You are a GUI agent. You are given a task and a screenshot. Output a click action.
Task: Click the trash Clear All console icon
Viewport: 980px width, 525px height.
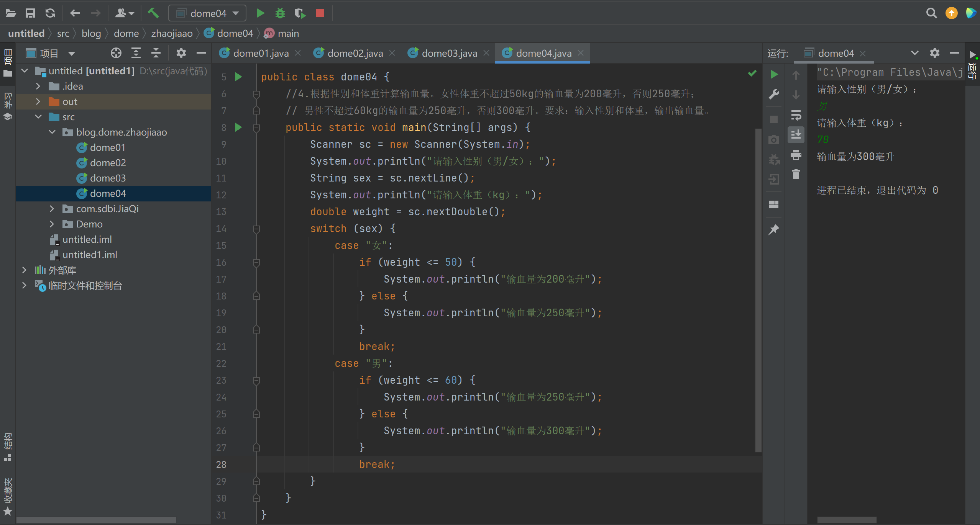click(796, 175)
